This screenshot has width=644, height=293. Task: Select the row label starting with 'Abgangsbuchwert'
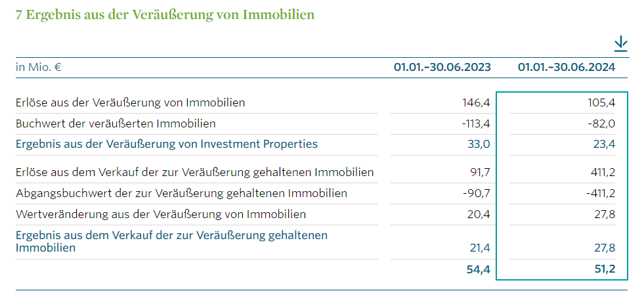tap(181, 193)
